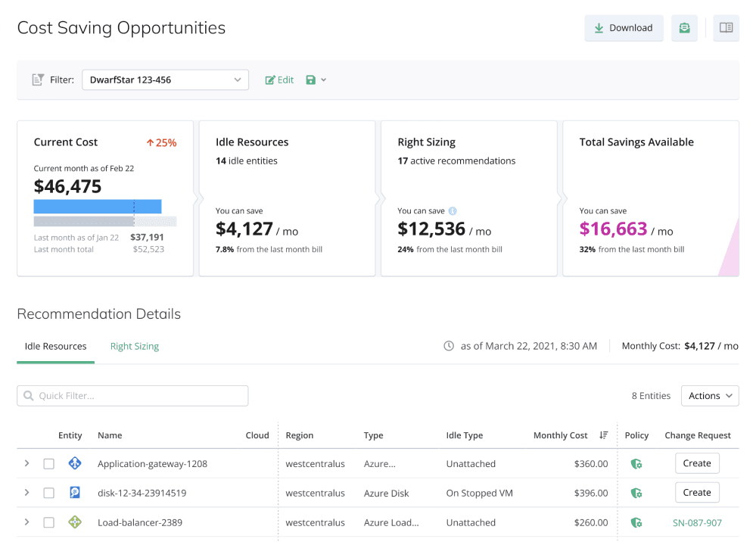Image resolution: width=756 pixels, height=542 pixels.
Task: Click into the Quick Filter search field
Action: pos(132,396)
